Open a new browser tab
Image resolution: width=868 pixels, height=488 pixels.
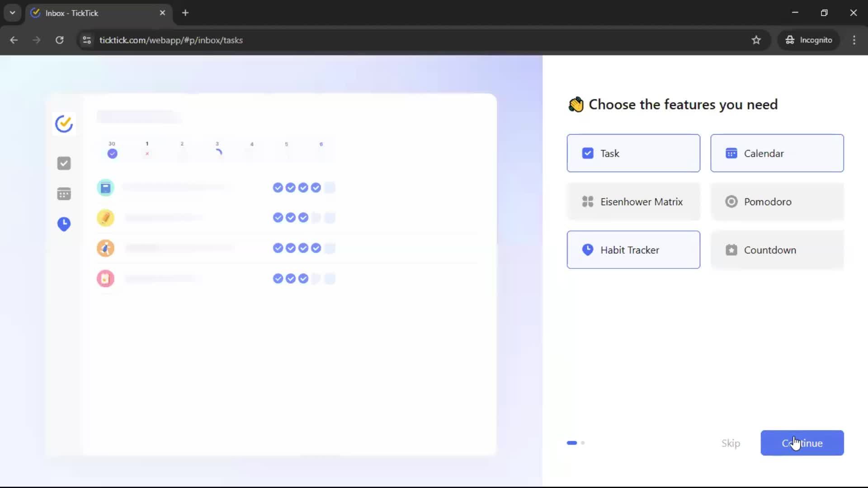click(185, 13)
